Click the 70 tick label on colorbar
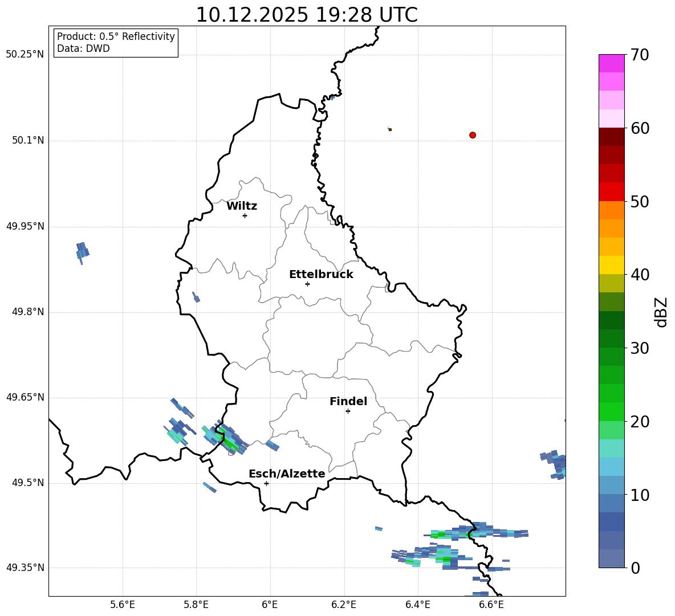The height and width of the screenshot is (616, 675). pos(640,55)
